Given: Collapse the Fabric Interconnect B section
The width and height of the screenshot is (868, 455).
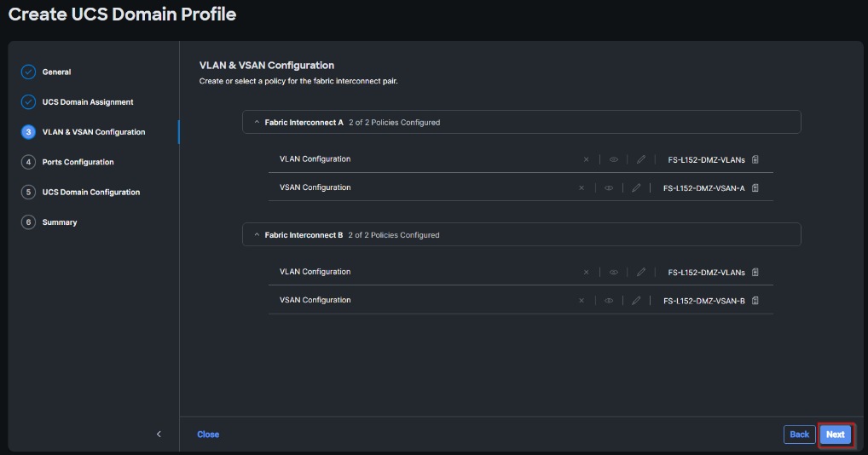Looking at the screenshot, I should pyautogui.click(x=257, y=235).
